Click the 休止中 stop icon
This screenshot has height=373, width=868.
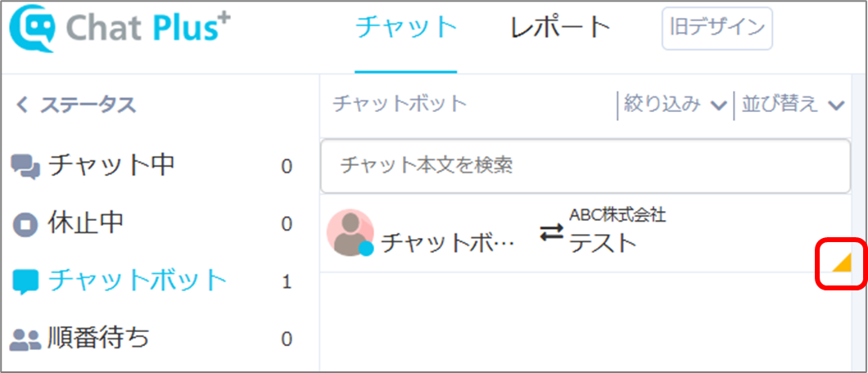tap(25, 224)
